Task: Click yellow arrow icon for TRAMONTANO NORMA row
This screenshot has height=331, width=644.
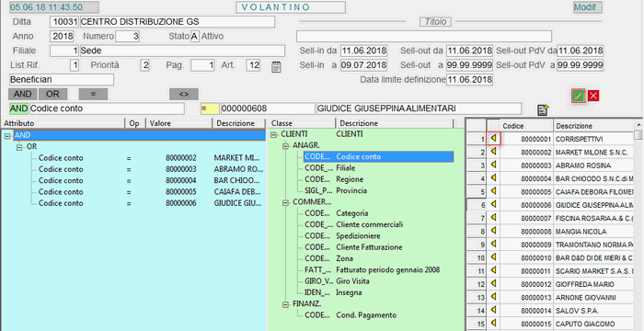Action: pyautogui.click(x=493, y=244)
